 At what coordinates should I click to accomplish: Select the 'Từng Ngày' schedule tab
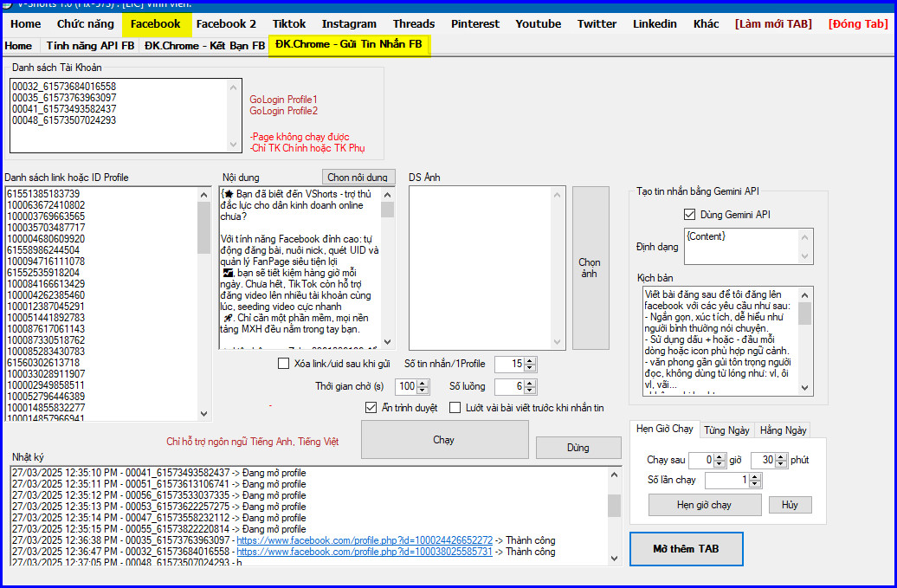tap(726, 430)
